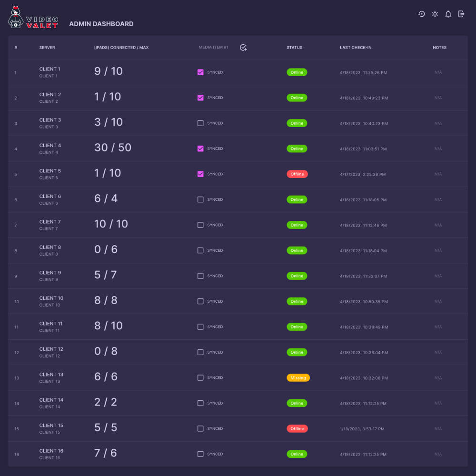Screen dimensions: 476x476
Task: Click the NOTES column header
Action: 439,48
